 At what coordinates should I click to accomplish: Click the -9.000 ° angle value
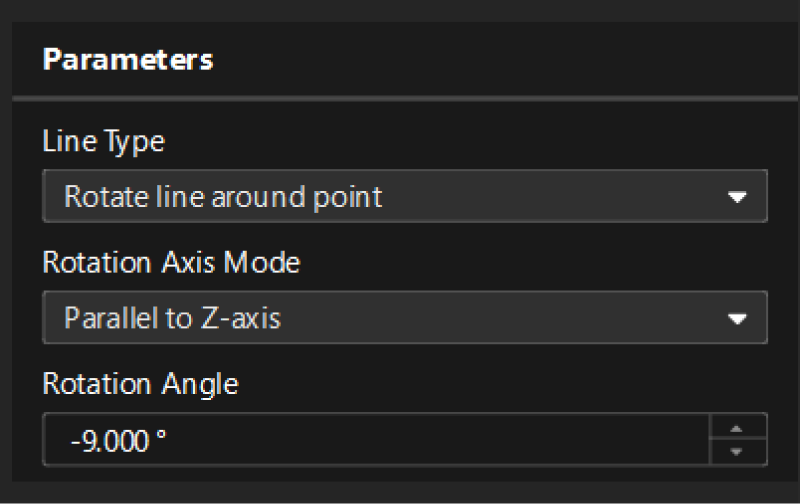[x=118, y=440]
